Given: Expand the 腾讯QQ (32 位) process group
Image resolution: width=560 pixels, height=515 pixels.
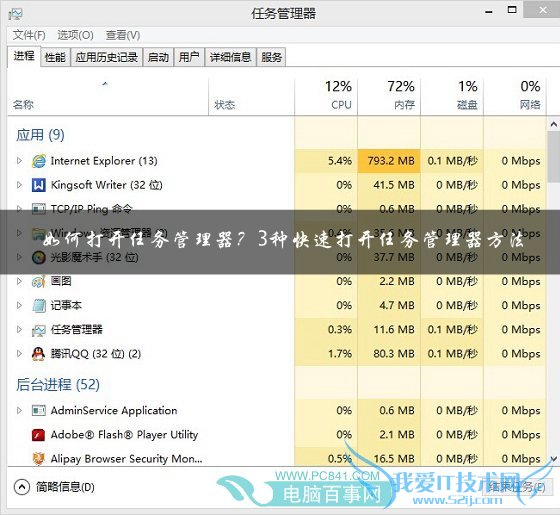Looking at the screenshot, I should pyautogui.click(x=19, y=354).
